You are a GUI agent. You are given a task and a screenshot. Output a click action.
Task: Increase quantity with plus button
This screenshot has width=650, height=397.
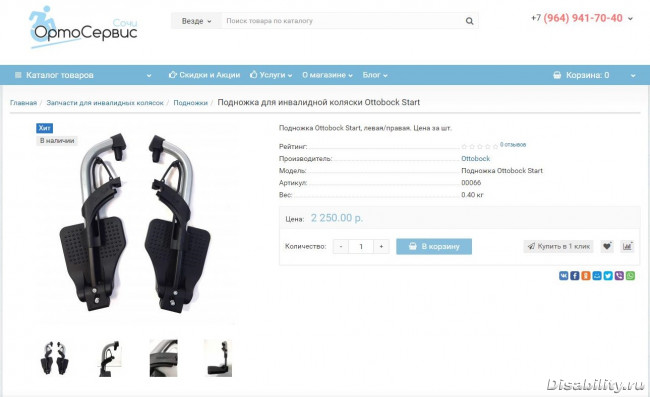[381, 246]
